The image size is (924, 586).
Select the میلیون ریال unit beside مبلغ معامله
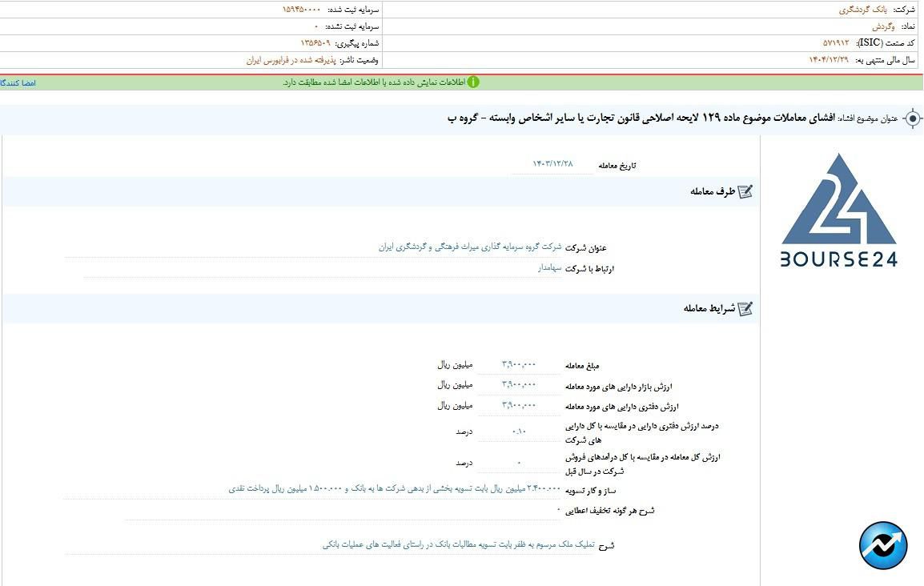455,365
